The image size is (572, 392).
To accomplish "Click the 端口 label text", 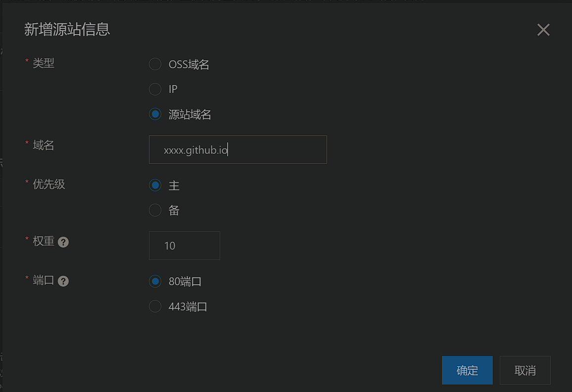I will (44, 280).
